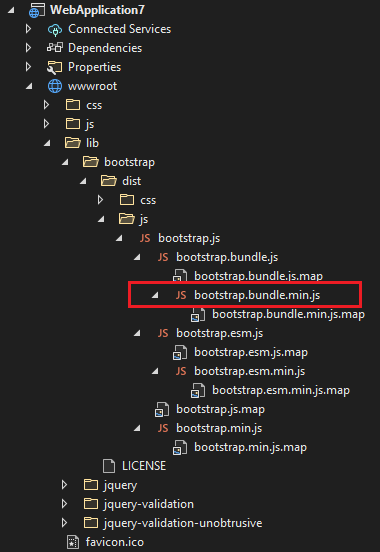Expand the css folder under wwwroot
This screenshot has height=552, width=380.
46,105
